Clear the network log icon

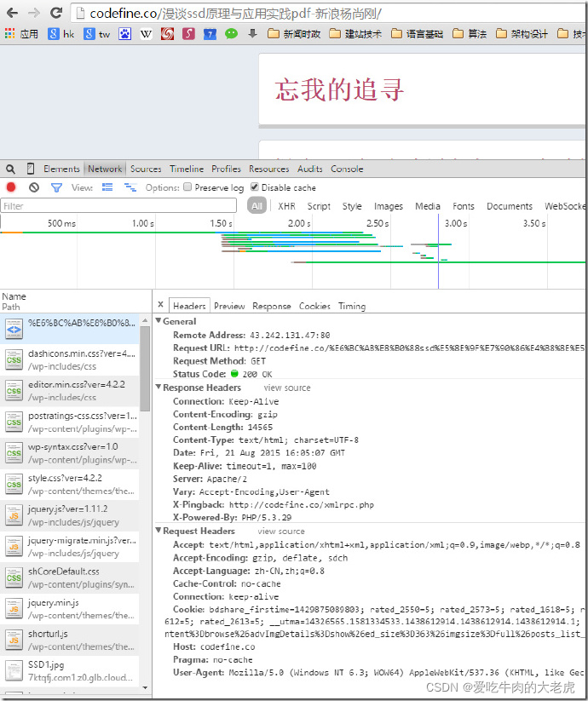34,187
